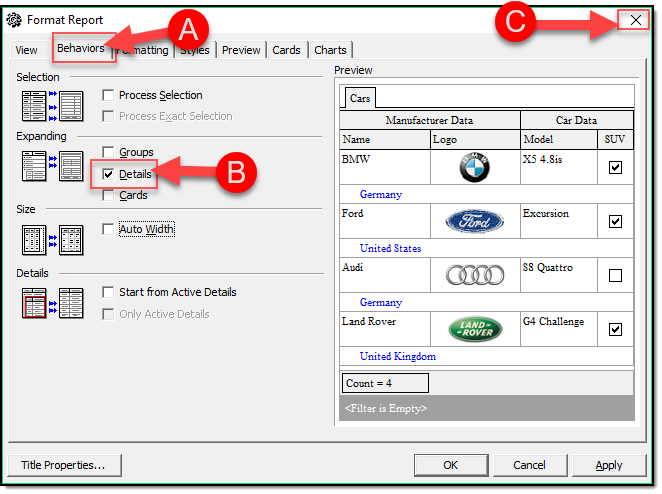662x494 pixels.
Task: Click the Land Rover logo
Action: coord(475,329)
